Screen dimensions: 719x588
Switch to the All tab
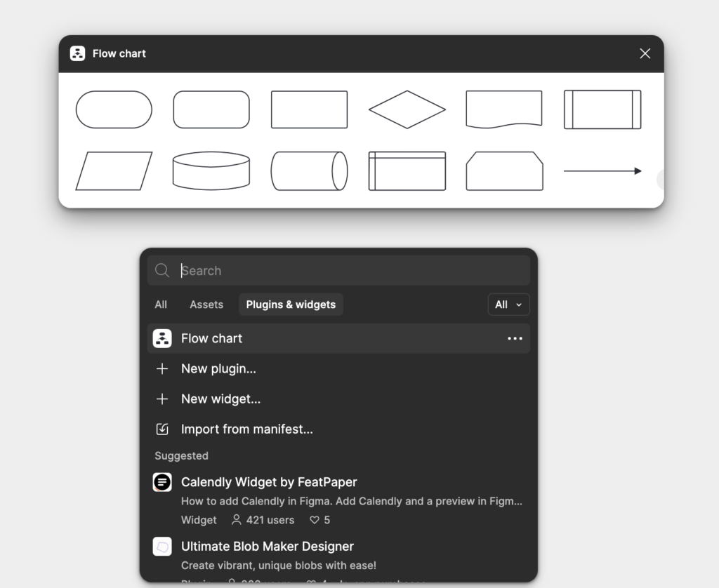click(161, 305)
